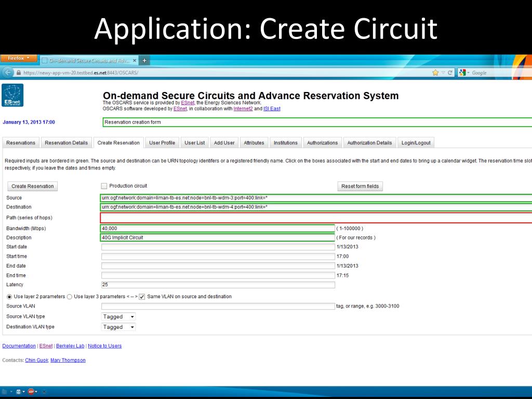Screen dimensions: 532x399
Task: Close the OSCARS browser tab
Action: tap(135, 60)
